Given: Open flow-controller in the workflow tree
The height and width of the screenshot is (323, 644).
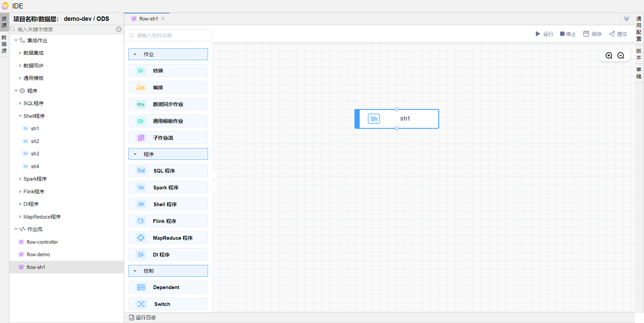Looking at the screenshot, I should (42, 242).
